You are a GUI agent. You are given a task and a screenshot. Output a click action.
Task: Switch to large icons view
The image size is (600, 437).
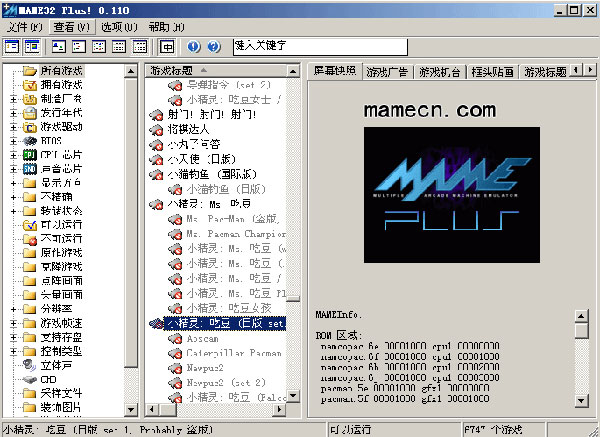click(59, 47)
